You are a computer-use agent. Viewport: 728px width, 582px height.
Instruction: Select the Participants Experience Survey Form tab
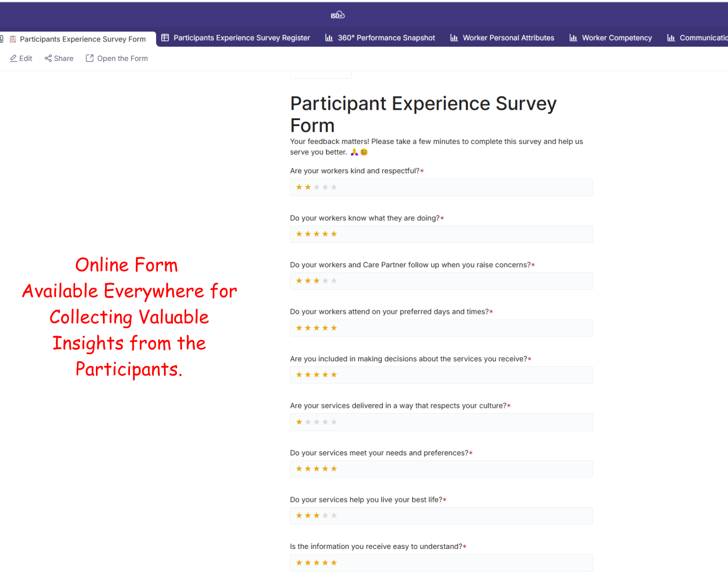point(82,39)
